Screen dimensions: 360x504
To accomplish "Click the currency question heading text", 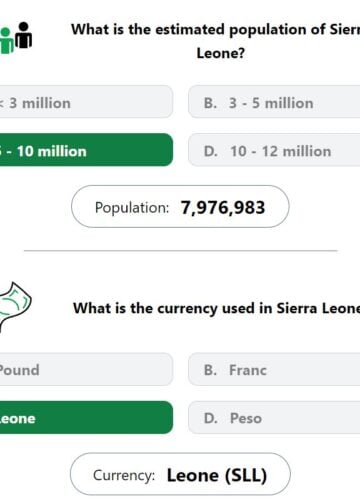I will coord(217,308).
